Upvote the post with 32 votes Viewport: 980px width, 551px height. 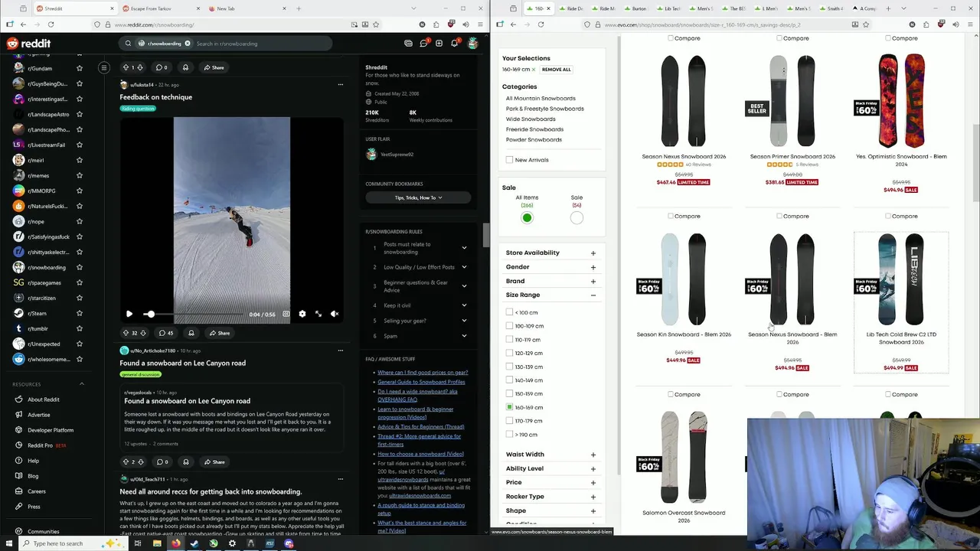(126, 333)
